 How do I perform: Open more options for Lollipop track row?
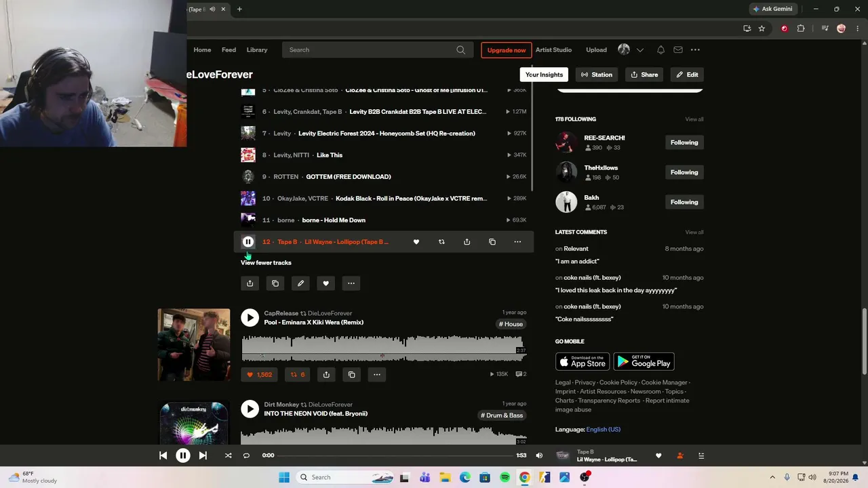[x=517, y=242]
